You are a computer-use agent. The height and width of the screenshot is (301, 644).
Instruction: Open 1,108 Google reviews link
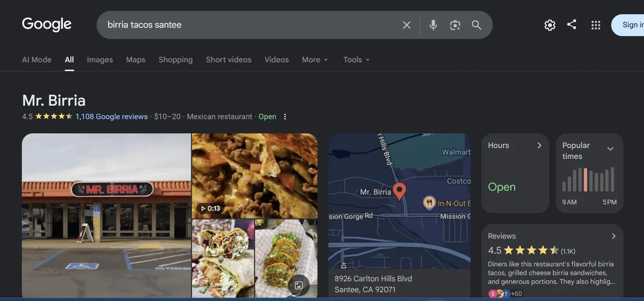(x=112, y=116)
